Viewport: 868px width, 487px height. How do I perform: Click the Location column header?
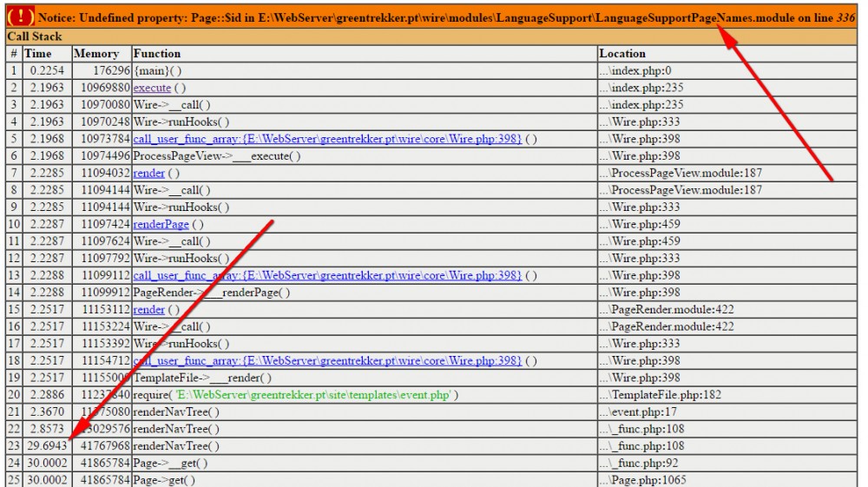pos(622,54)
